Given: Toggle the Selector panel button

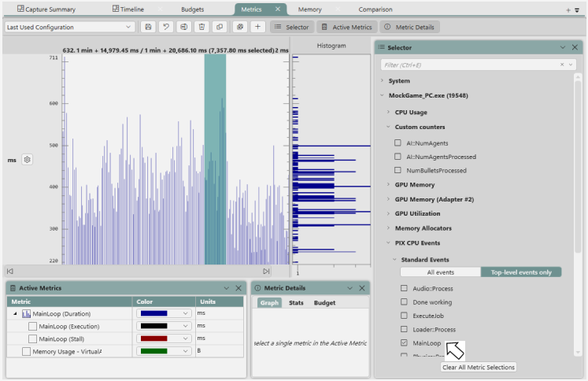Looking at the screenshot, I should click(x=291, y=27).
